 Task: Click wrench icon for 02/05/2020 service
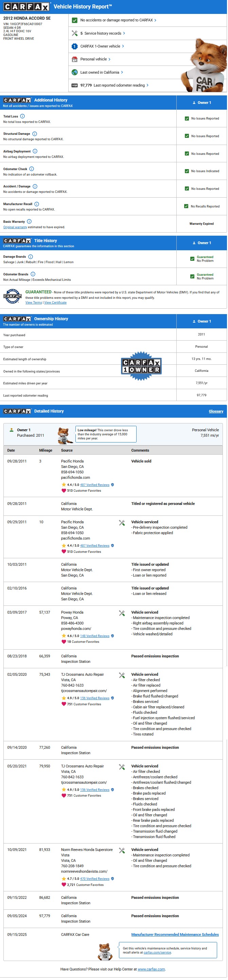click(x=122, y=675)
